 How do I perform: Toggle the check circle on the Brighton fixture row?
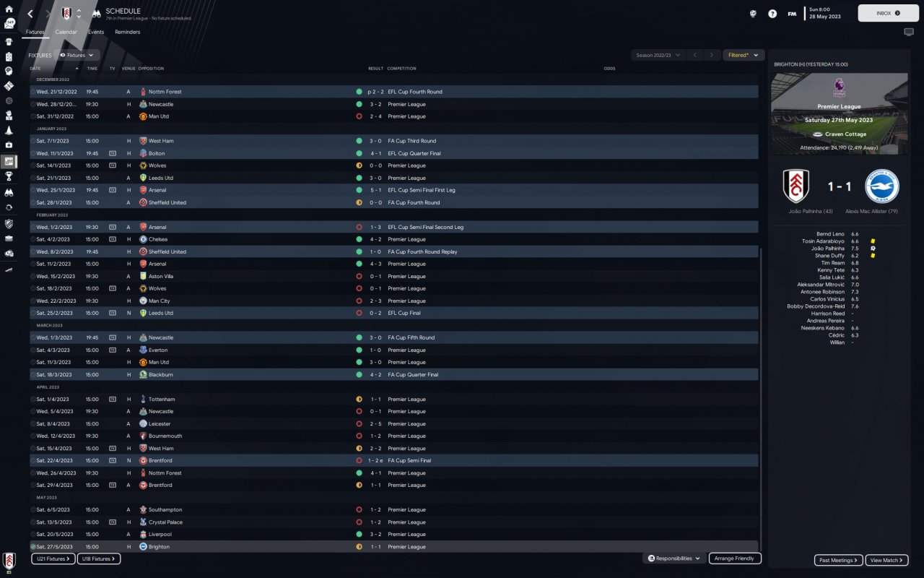tap(33, 547)
